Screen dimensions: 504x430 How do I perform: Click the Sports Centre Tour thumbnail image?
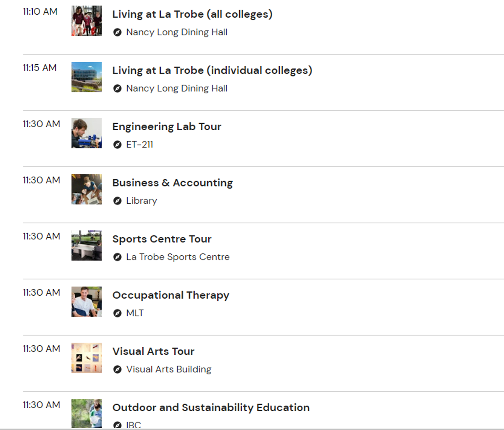(x=87, y=245)
